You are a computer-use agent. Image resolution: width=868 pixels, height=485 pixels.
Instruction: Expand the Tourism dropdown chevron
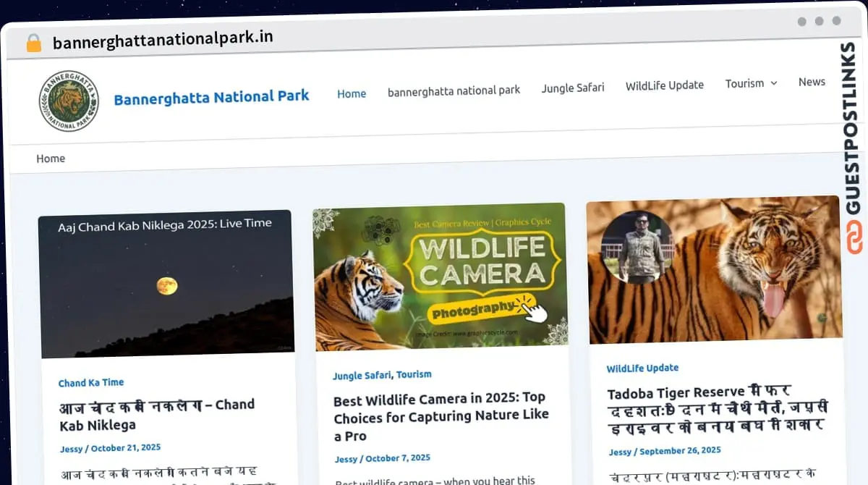coord(773,83)
